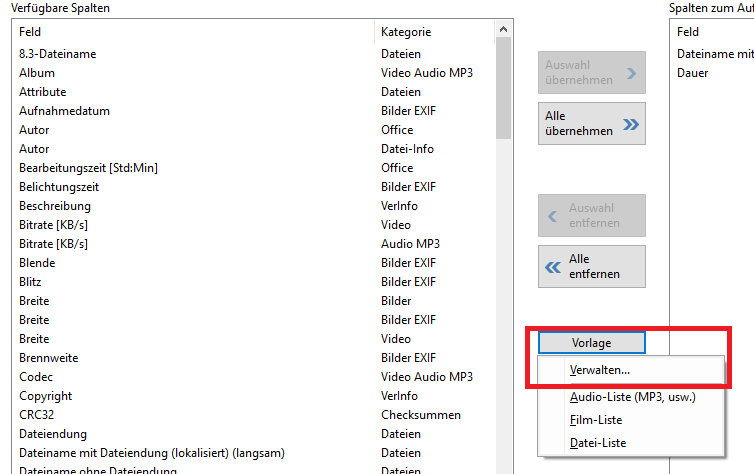Select the 'Codec' field row
Viewport: 754px width, 474px height.
pyautogui.click(x=36, y=377)
